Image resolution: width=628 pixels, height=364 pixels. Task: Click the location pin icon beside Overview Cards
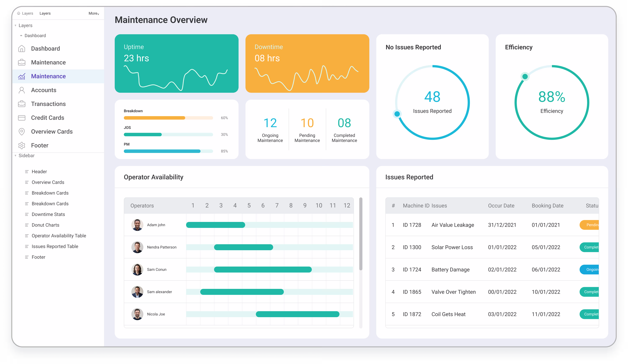(x=22, y=131)
